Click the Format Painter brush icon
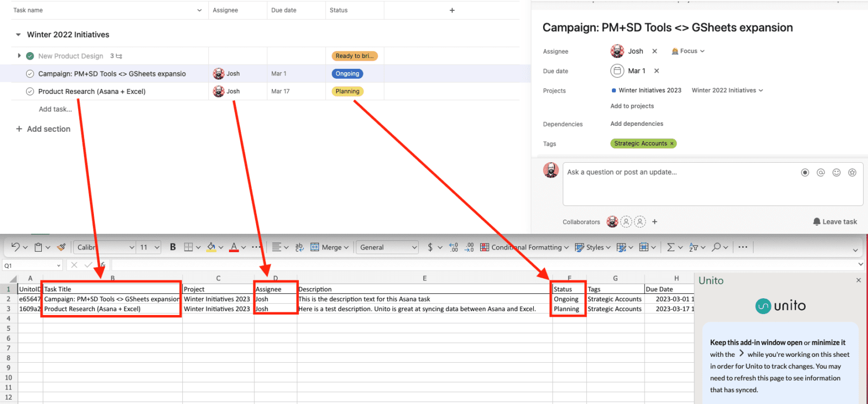868x404 pixels. coord(61,247)
